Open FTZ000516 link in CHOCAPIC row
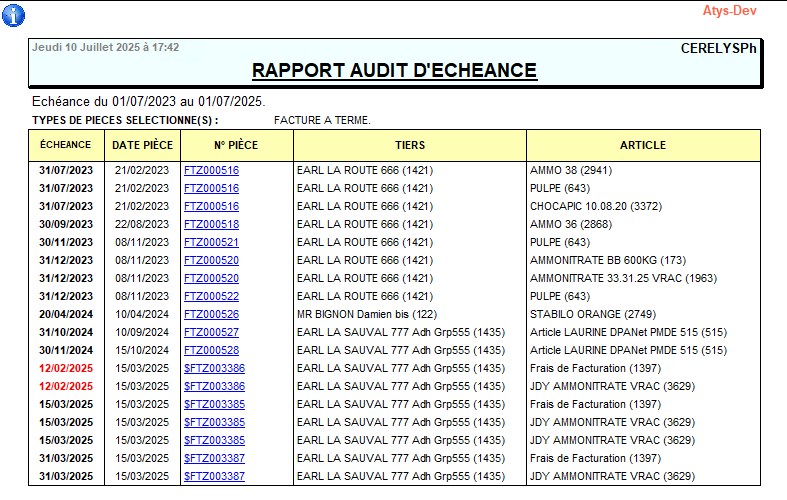This screenshot has width=787, height=500. [211, 206]
